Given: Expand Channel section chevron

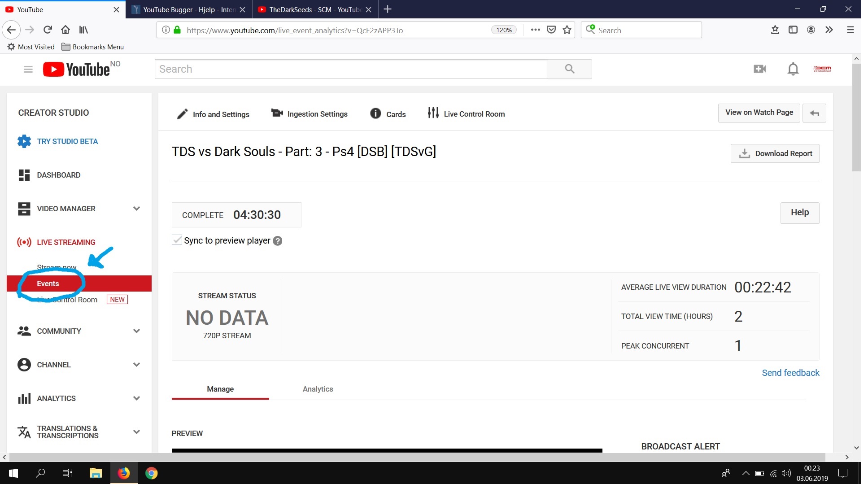Looking at the screenshot, I should (x=137, y=365).
